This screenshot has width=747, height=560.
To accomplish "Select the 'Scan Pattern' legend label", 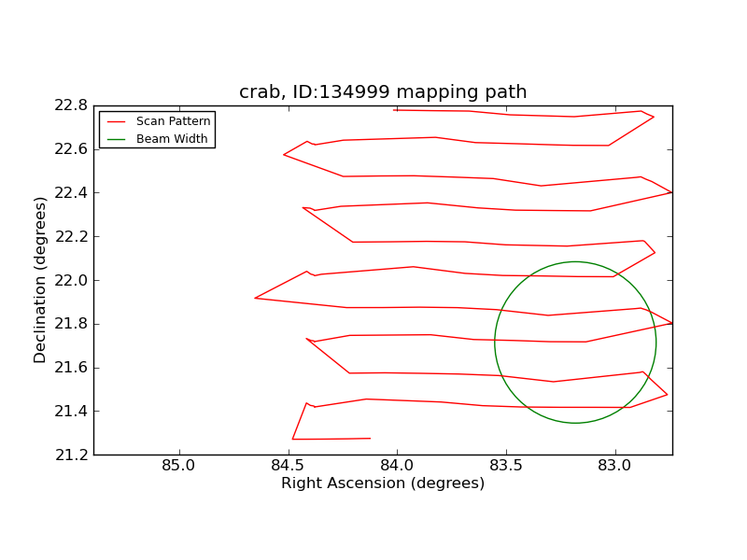I will (x=173, y=121).
